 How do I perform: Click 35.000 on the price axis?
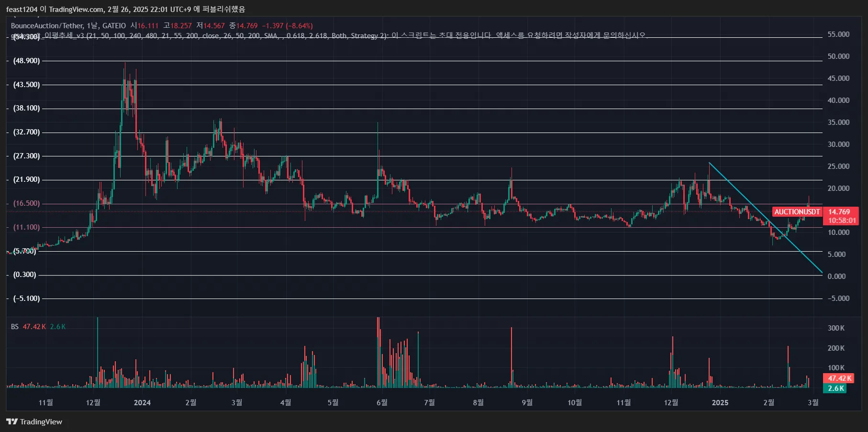[839, 122]
